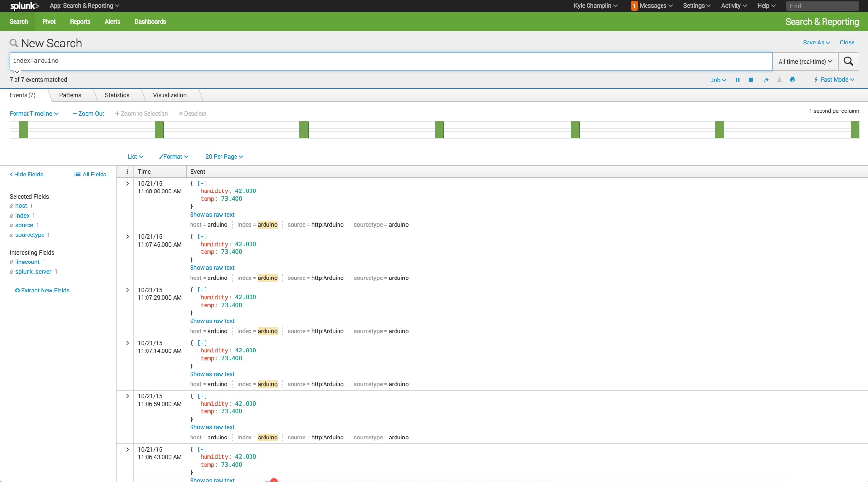Screen dimensions: 868x482
Task: Select the first green timeline bar
Action: coord(24,130)
